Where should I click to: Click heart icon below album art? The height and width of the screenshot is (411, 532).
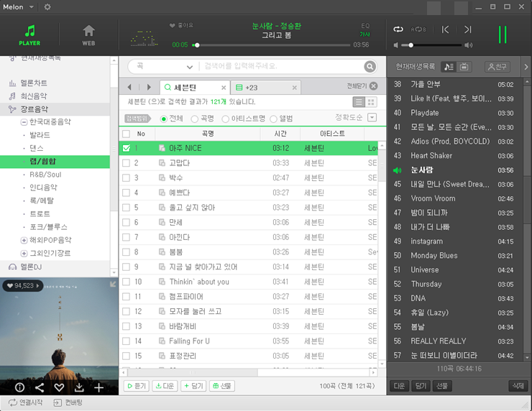(60, 387)
